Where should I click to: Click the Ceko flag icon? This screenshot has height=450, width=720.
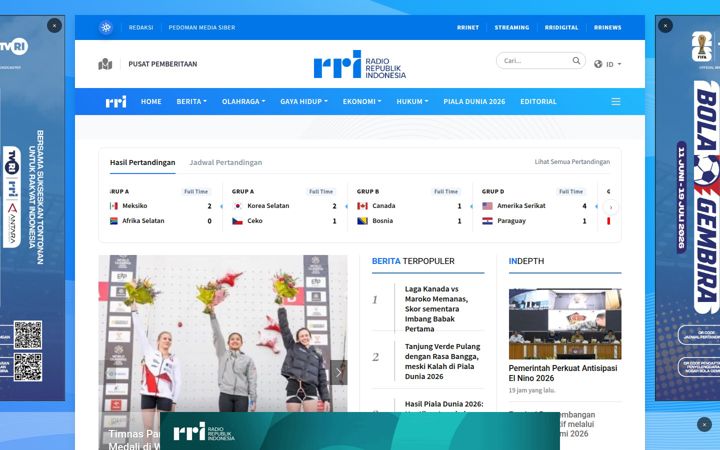[x=237, y=221]
